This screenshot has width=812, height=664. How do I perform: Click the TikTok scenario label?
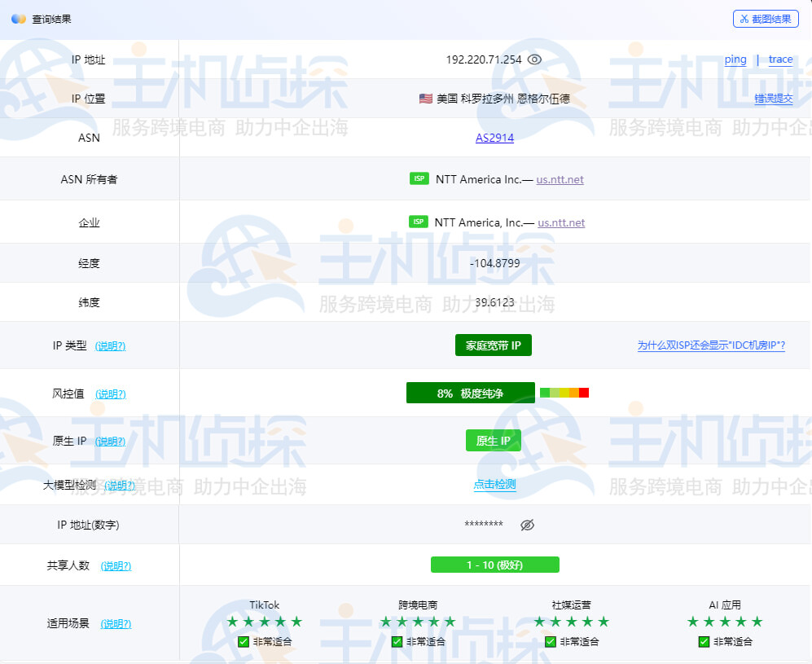tap(265, 605)
